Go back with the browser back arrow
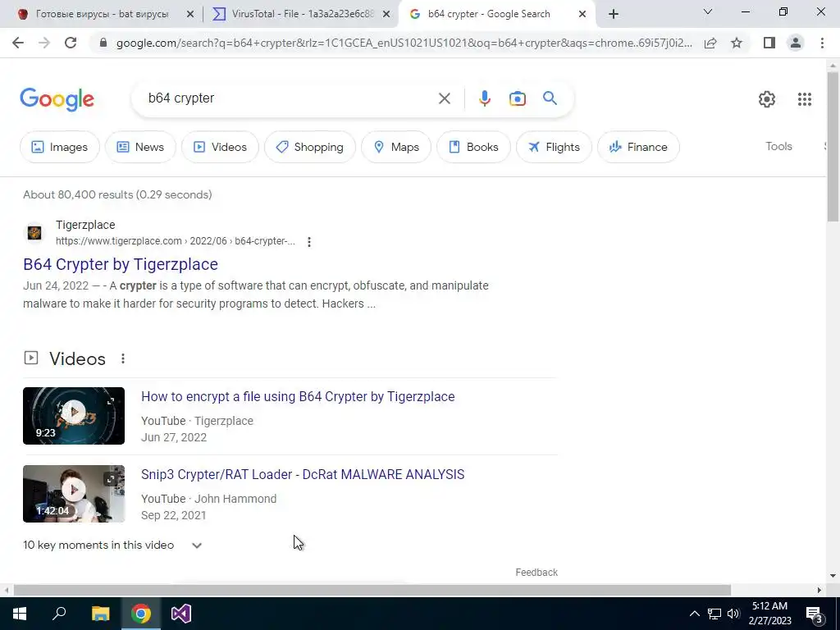Image resolution: width=840 pixels, height=630 pixels. 18,43
